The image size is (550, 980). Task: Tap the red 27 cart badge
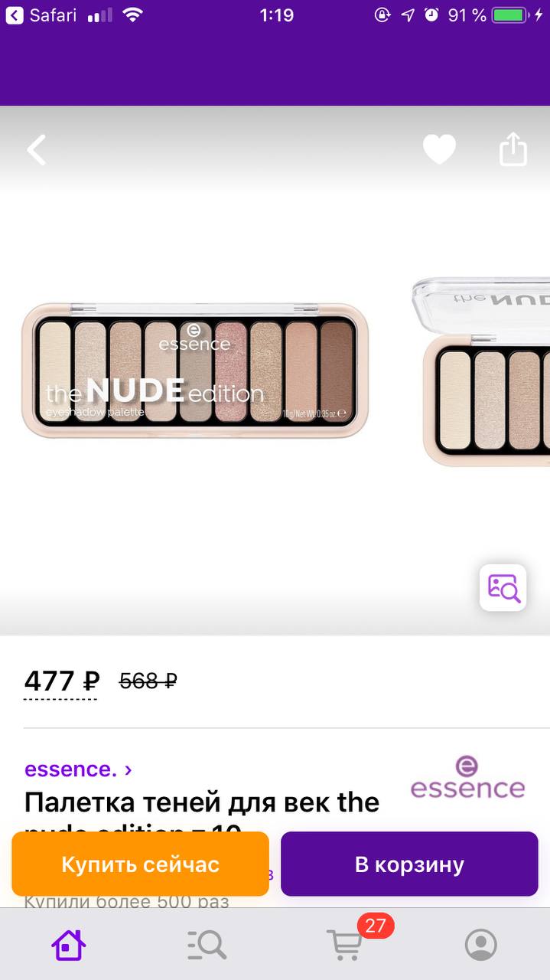click(375, 925)
